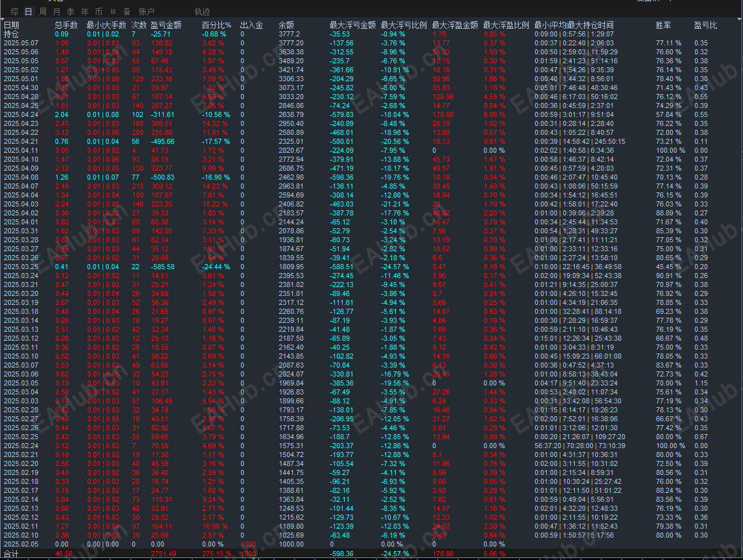
Task: Sort by the 总手数 column header
Action: (x=66, y=25)
